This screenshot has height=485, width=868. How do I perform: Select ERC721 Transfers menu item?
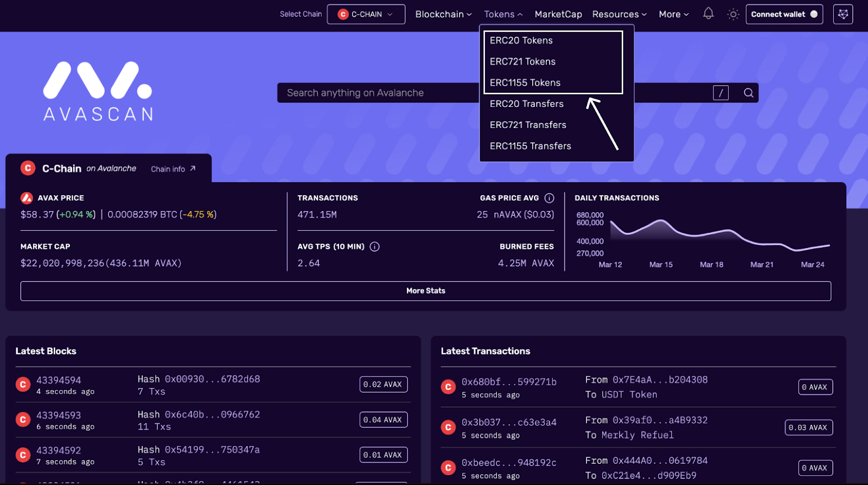[528, 125]
